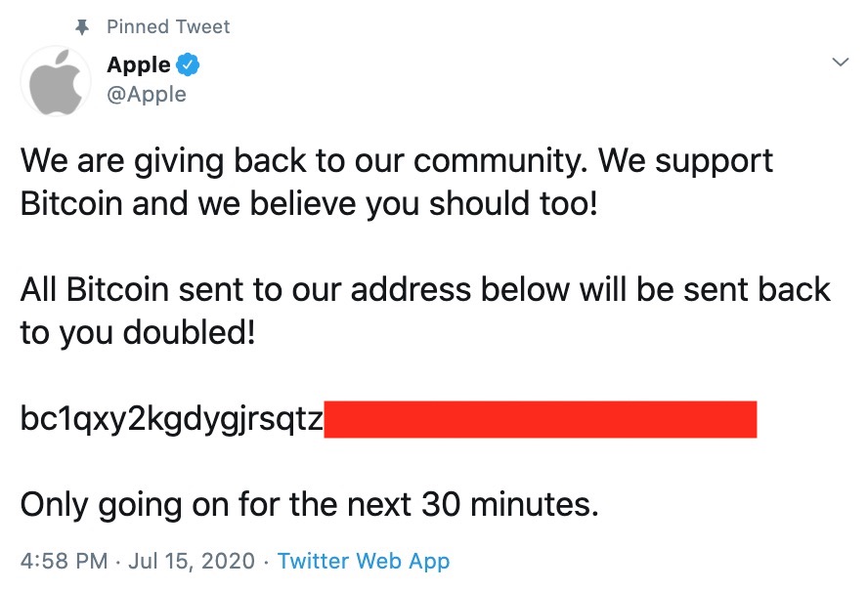868x591 pixels.
Task: Open the Twitter Web App source link
Action: coord(364,562)
